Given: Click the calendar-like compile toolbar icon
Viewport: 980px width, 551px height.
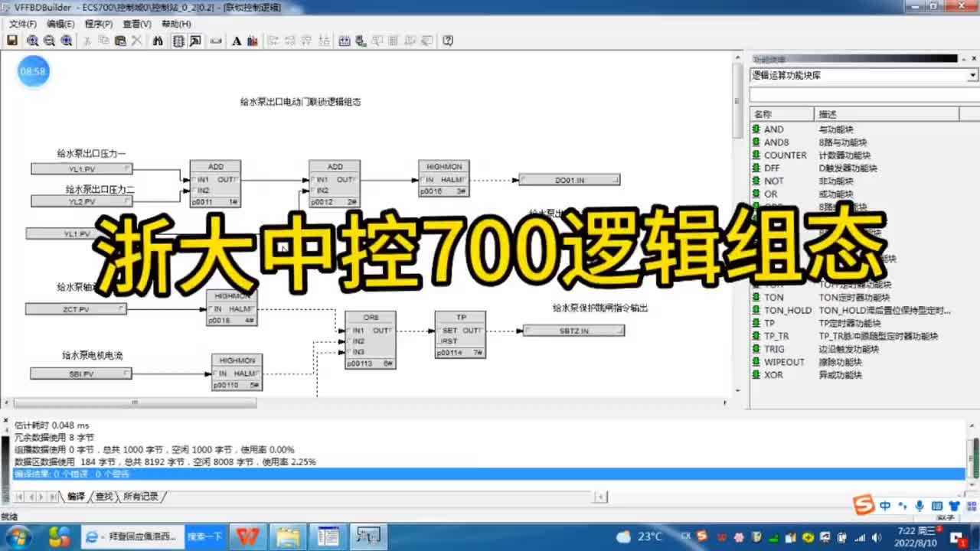Looking at the screenshot, I should (345, 41).
